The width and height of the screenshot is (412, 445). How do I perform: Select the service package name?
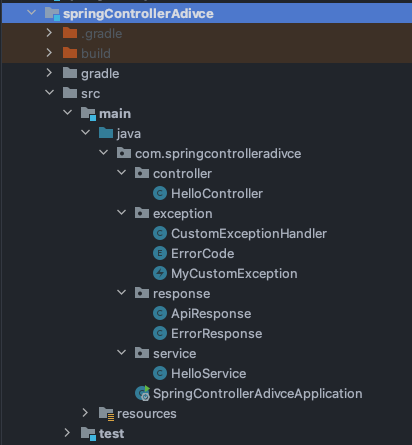175,354
